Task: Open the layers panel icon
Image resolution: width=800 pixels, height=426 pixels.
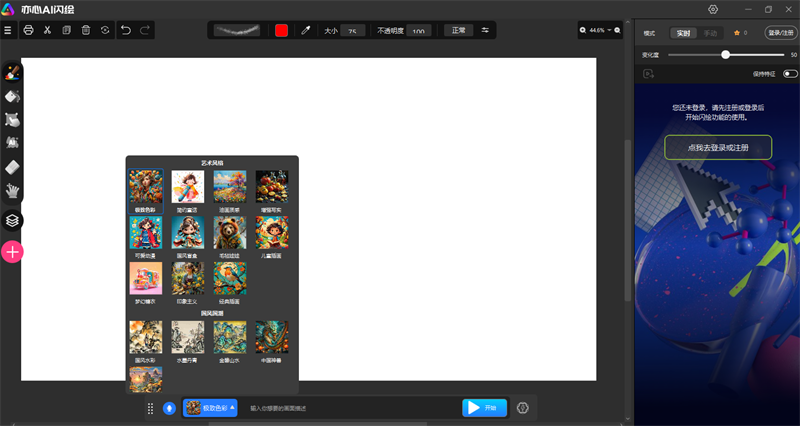Action: pyautogui.click(x=13, y=220)
